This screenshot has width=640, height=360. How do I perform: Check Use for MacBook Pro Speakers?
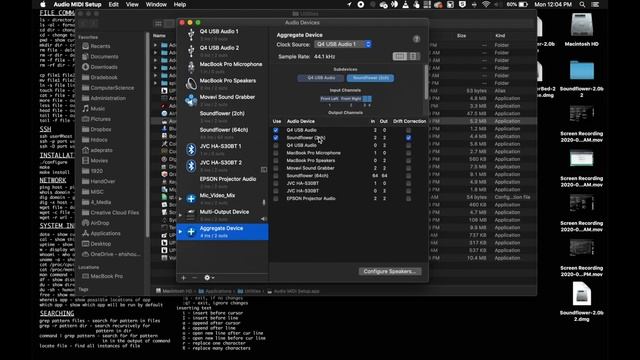pyautogui.click(x=276, y=160)
